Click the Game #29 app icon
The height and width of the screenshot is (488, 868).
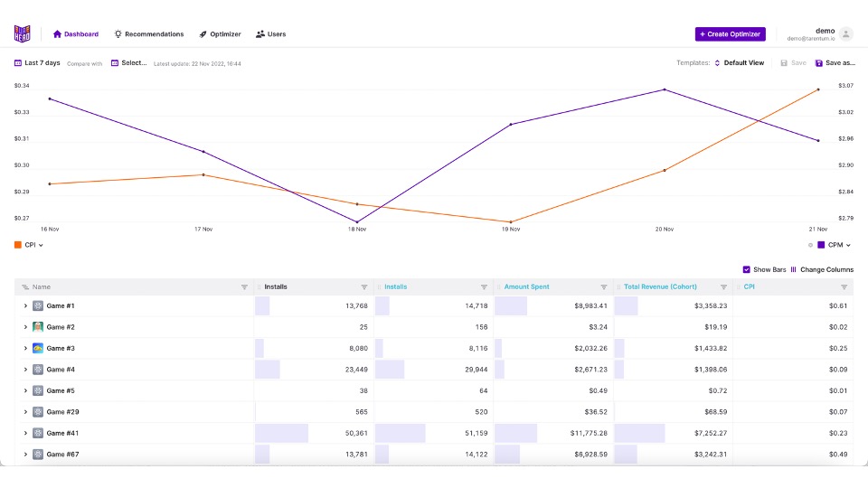click(38, 412)
